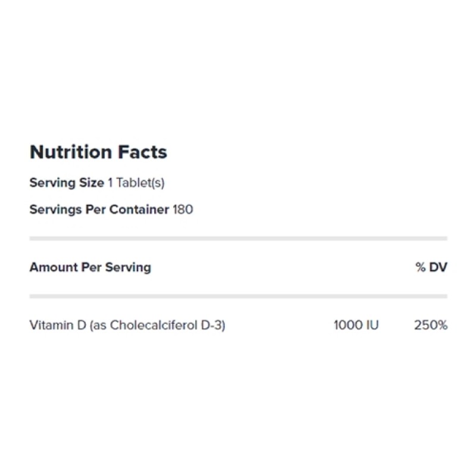Click the % DV column header
Viewport: 476px width, 476px height.
tap(431, 267)
